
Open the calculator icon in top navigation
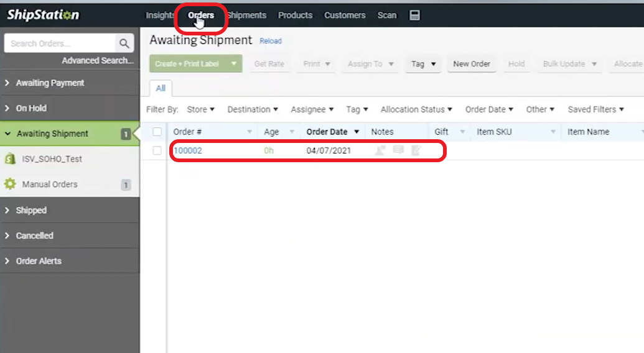(x=415, y=15)
